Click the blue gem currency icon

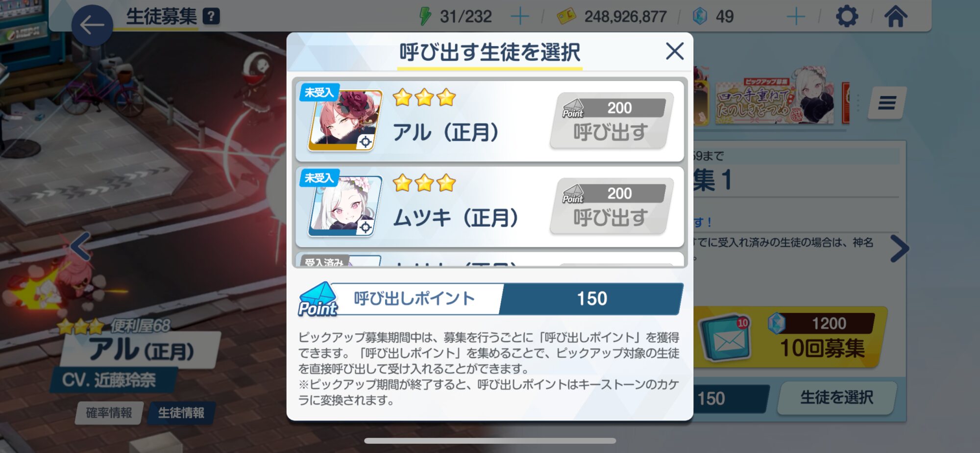[x=700, y=17]
